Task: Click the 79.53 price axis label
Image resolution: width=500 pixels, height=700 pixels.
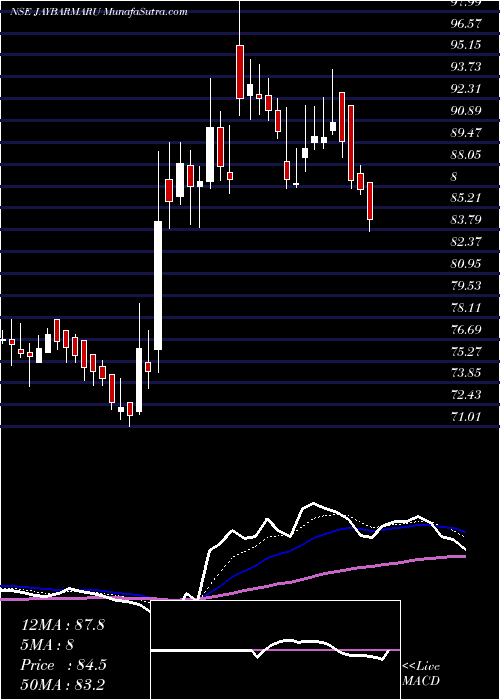Action: (466, 286)
